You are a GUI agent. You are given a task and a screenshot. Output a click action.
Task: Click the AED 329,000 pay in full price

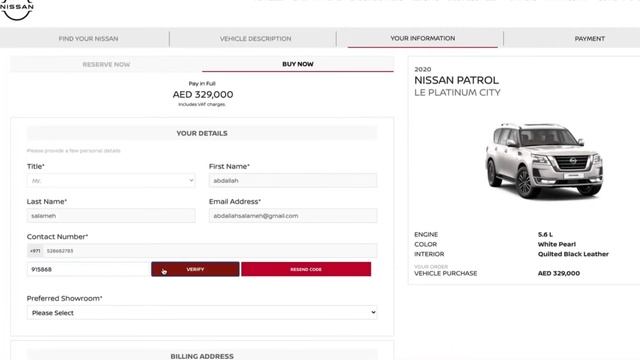203,94
